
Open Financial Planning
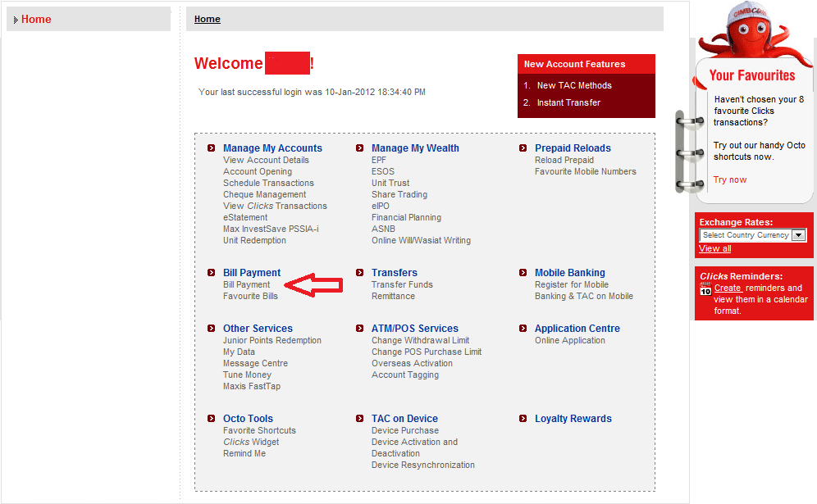pos(406,217)
